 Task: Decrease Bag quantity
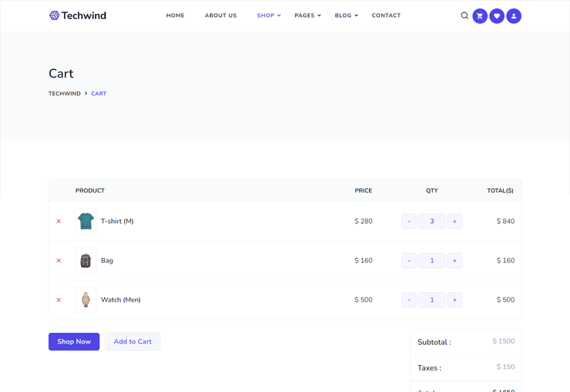tap(409, 261)
